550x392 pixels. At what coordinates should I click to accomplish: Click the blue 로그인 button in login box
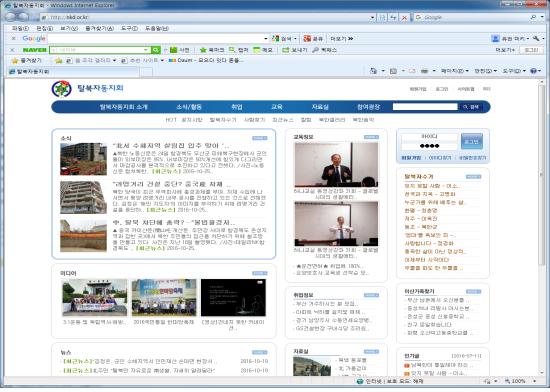point(471,142)
